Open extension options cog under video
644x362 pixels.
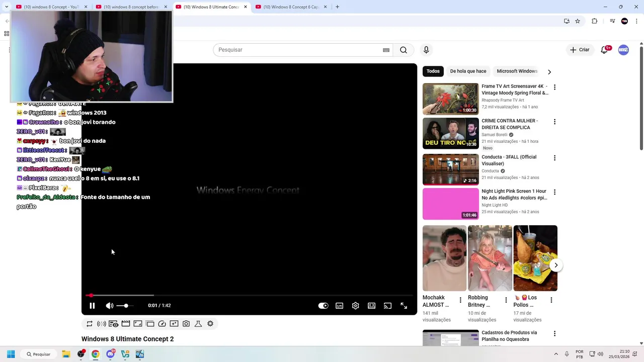[x=210, y=324]
